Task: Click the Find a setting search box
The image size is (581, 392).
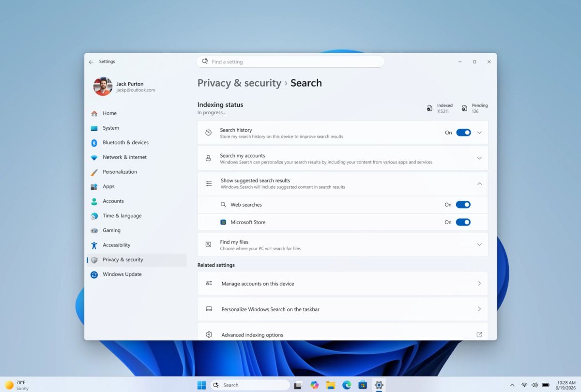Action: (290, 61)
